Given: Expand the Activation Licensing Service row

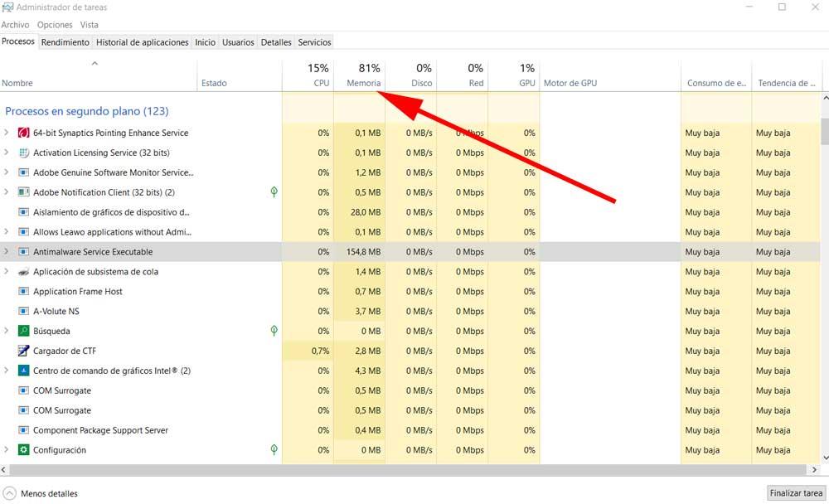Looking at the screenshot, I should point(7,153).
